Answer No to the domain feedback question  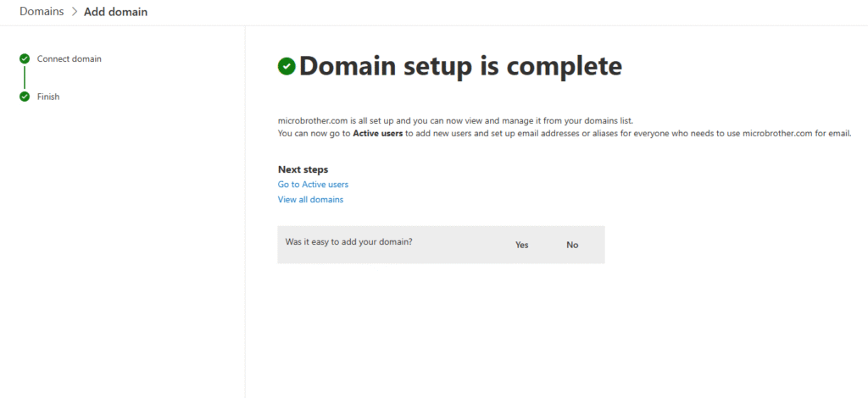click(572, 245)
